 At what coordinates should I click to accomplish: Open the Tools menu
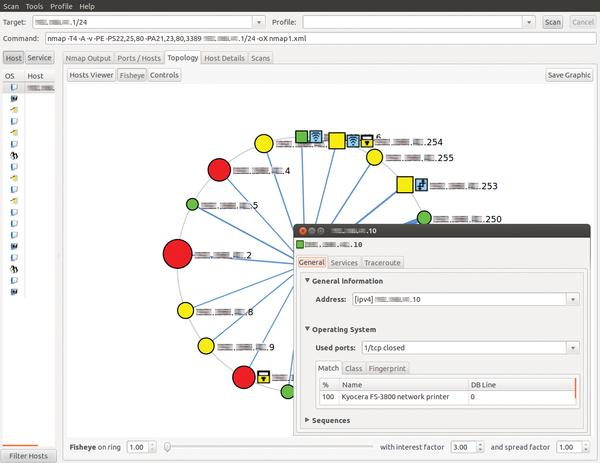pos(35,6)
